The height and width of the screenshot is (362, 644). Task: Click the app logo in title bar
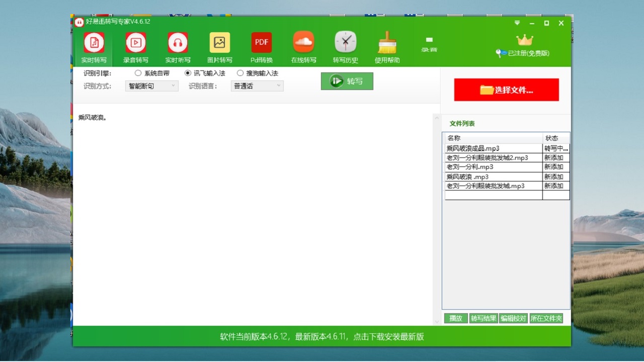click(x=79, y=22)
